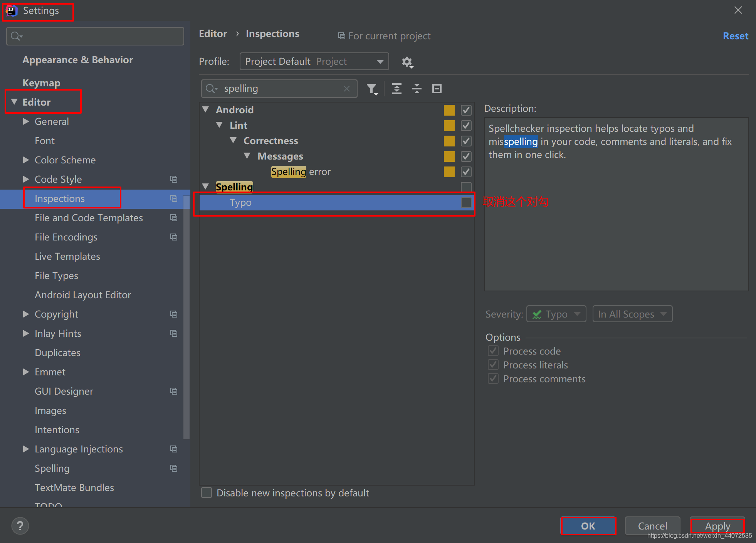Click the Reset link
The width and height of the screenshot is (756, 543).
click(x=735, y=36)
